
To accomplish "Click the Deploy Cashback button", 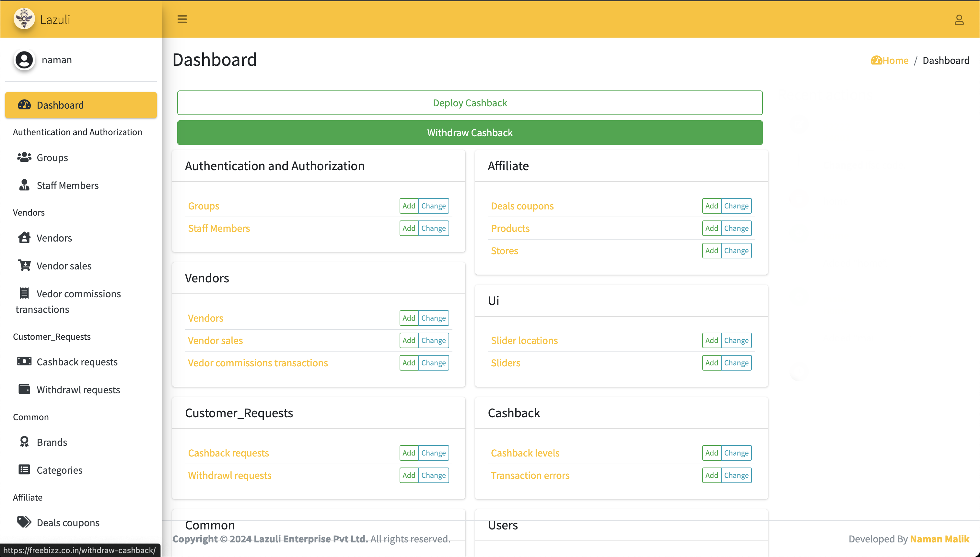I will tap(470, 102).
